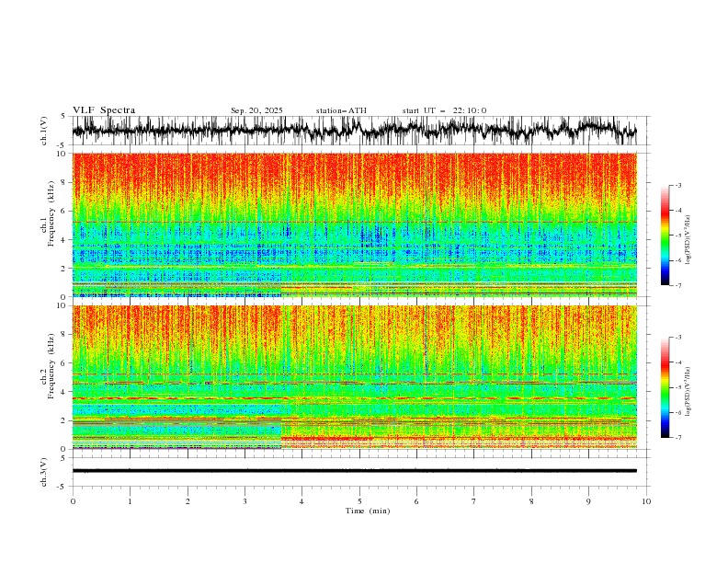The height and width of the screenshot is (563, 728).
Task: Click time axis tick label "5"
Action: pos(359,501)
